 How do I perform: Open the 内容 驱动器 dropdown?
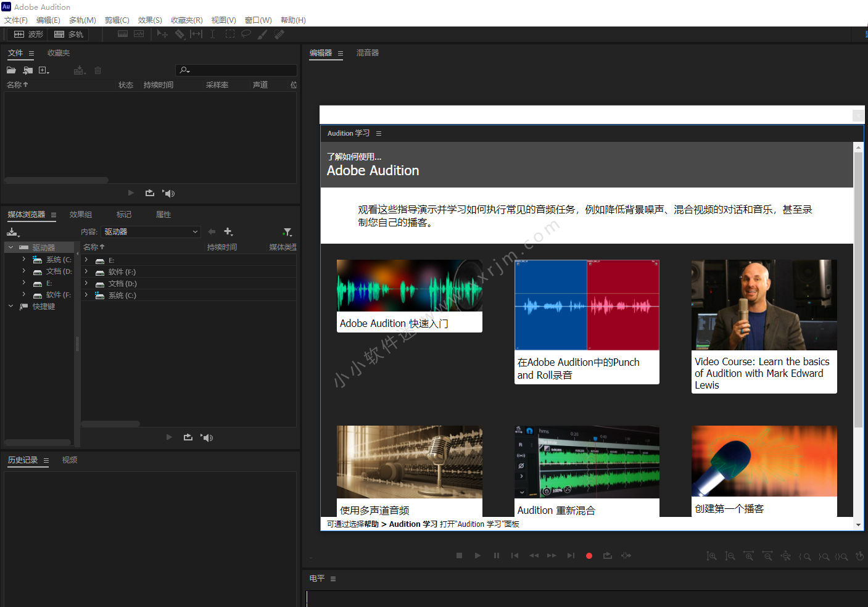151,232
